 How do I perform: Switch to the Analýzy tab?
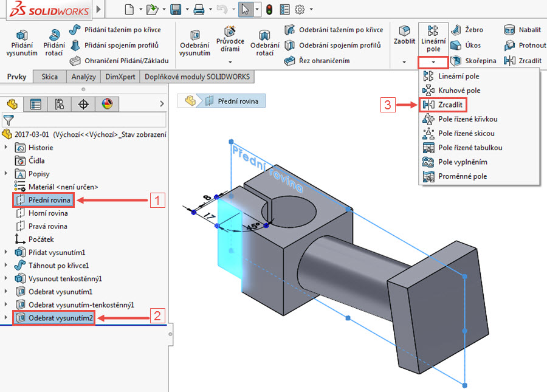click(x=83, y=77)
